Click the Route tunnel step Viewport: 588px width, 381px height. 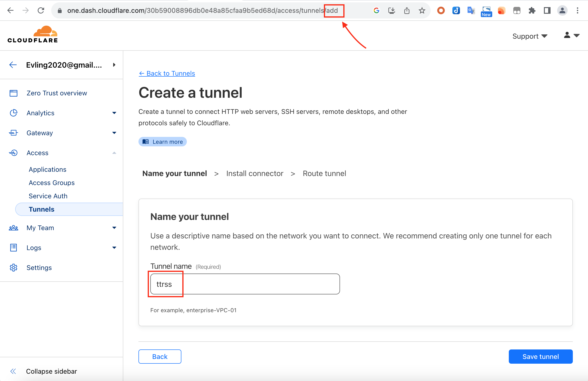pos(324,173)
